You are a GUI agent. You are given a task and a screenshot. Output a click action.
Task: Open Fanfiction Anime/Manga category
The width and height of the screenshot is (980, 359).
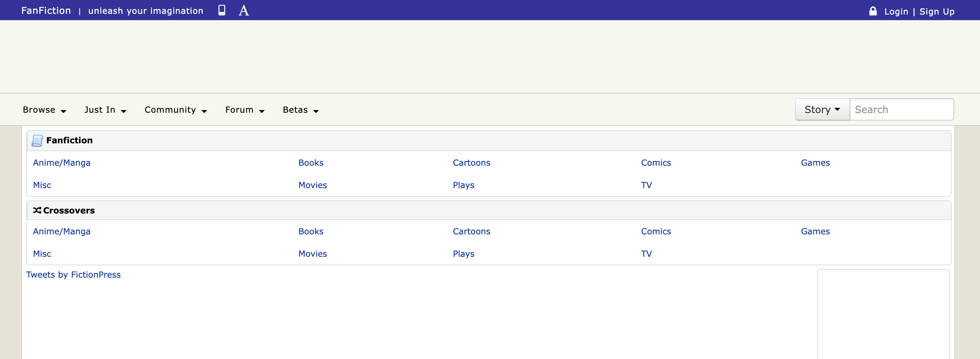(x=62, y=163)
